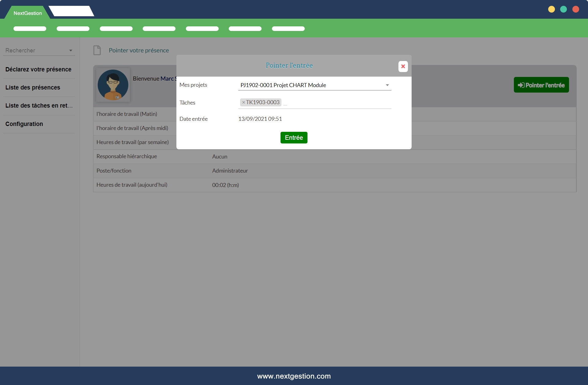588x385 pixels.
Task: Open the Mes projets dropdown
Action: coord(314,85)
